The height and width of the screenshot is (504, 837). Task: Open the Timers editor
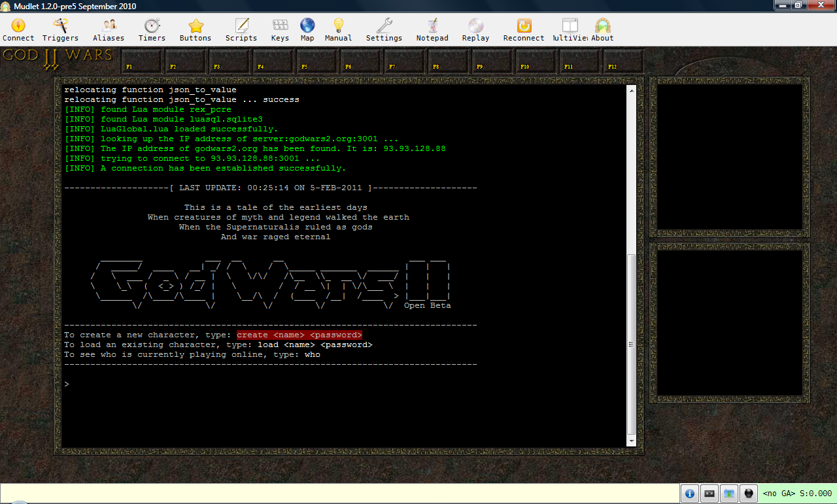152,30
